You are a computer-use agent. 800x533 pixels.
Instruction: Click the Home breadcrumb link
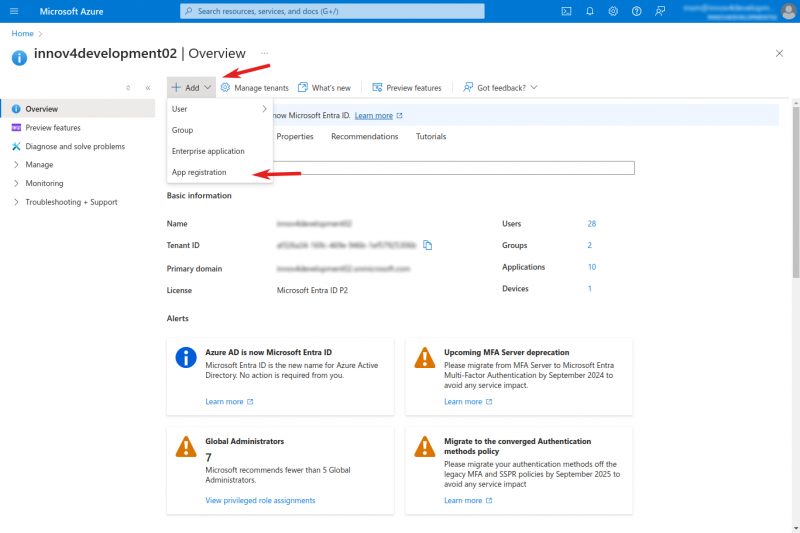tap(22, 33)
